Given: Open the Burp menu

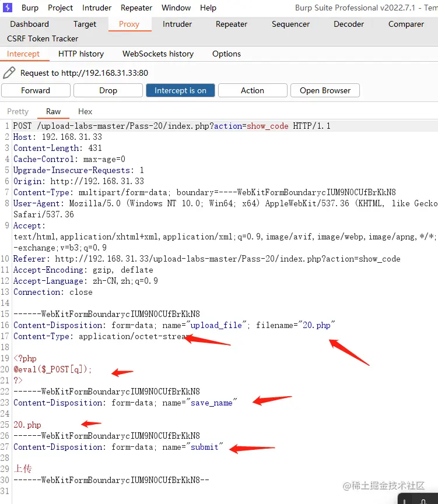Looking at the screenshot, I should tap(30, 8).
